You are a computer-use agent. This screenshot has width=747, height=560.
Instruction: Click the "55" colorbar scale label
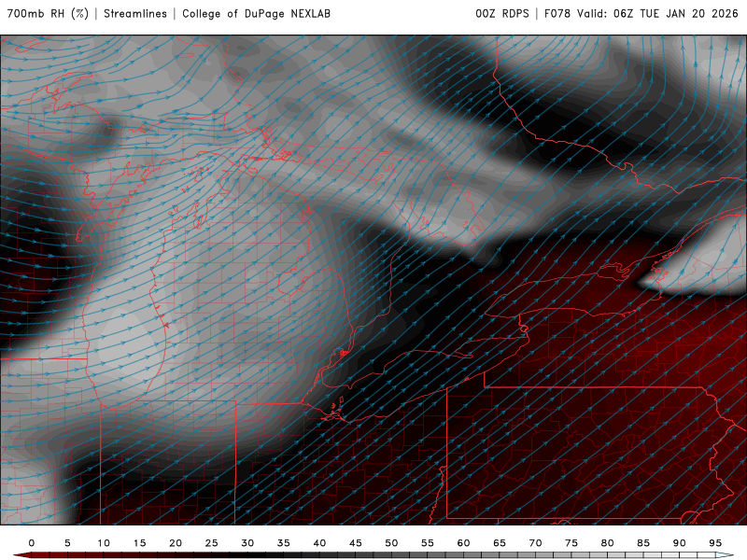(428, 543)
